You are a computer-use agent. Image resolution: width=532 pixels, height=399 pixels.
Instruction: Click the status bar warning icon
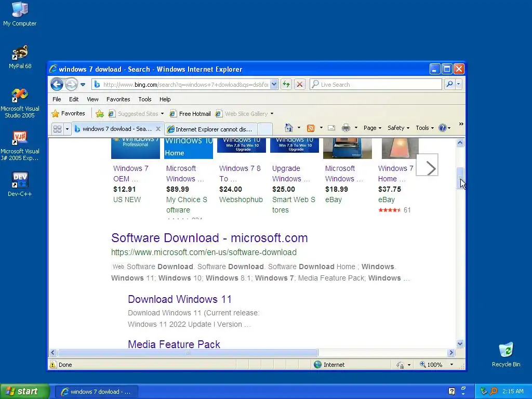53,365
